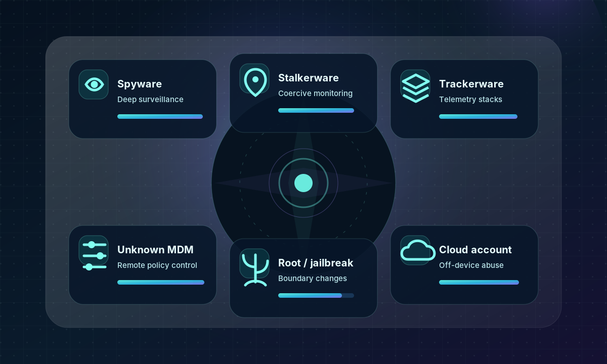Image resolution: width=607 pixels, height=364 pixels.
Task: Click the "Remote policy control" subtitle
Action: [157, 265]
